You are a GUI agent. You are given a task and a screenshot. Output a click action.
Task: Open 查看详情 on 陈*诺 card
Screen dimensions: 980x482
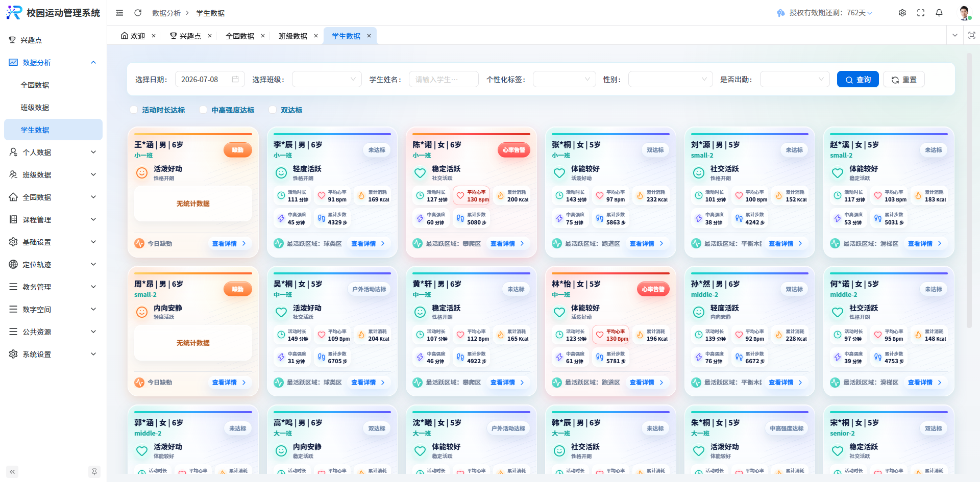point(507,243)
